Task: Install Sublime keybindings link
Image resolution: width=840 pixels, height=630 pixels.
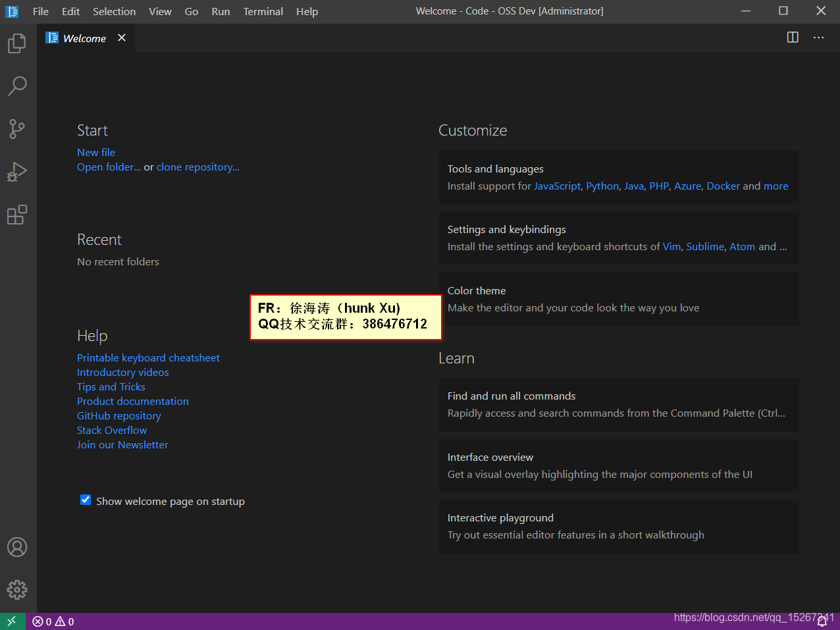Action: click(705, 246)
